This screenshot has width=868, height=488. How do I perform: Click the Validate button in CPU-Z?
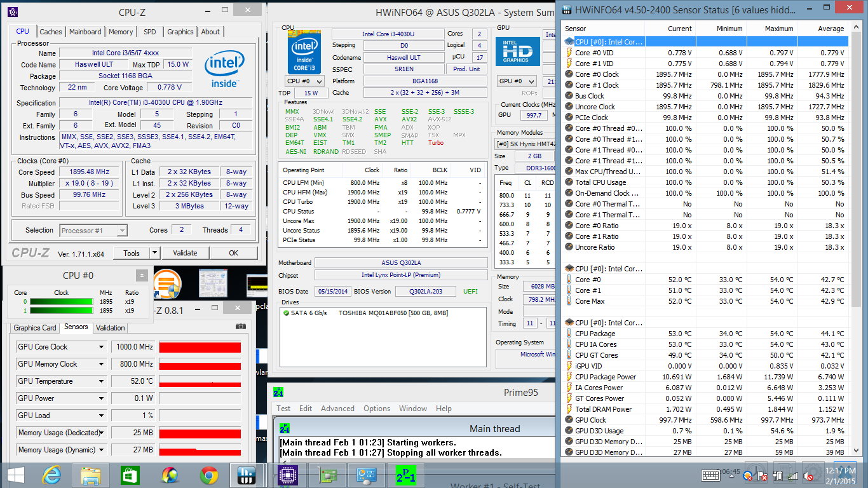(185, 253)
